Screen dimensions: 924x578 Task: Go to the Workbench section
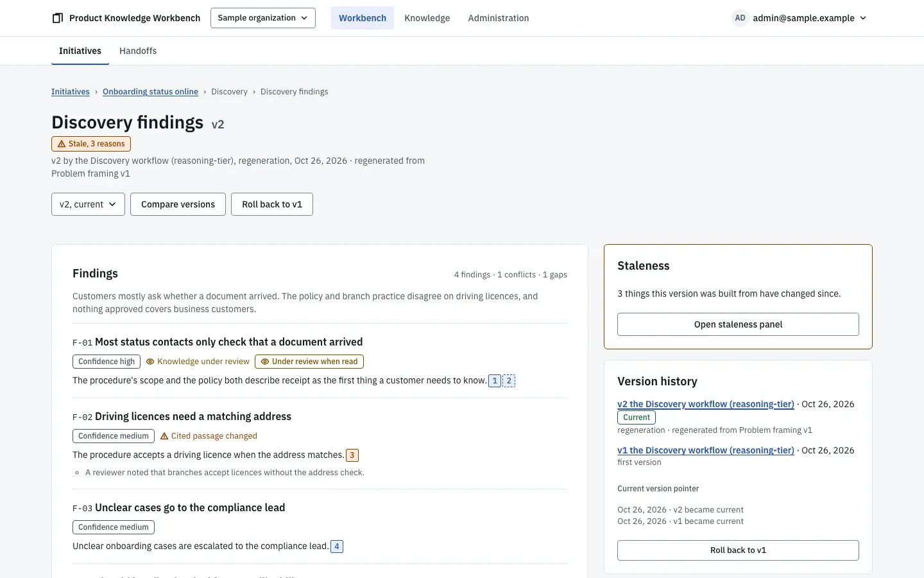(363, 18)
